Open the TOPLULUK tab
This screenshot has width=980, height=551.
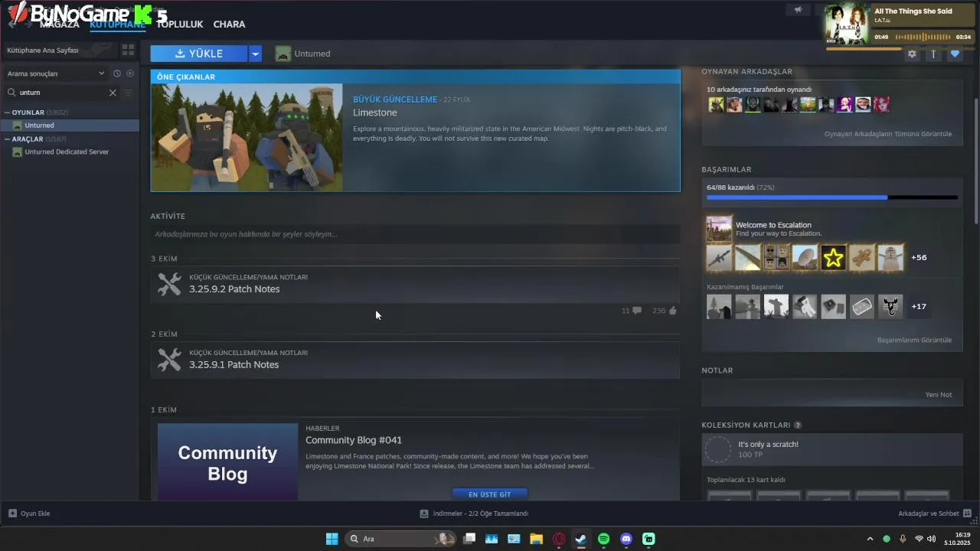[180, 24]
